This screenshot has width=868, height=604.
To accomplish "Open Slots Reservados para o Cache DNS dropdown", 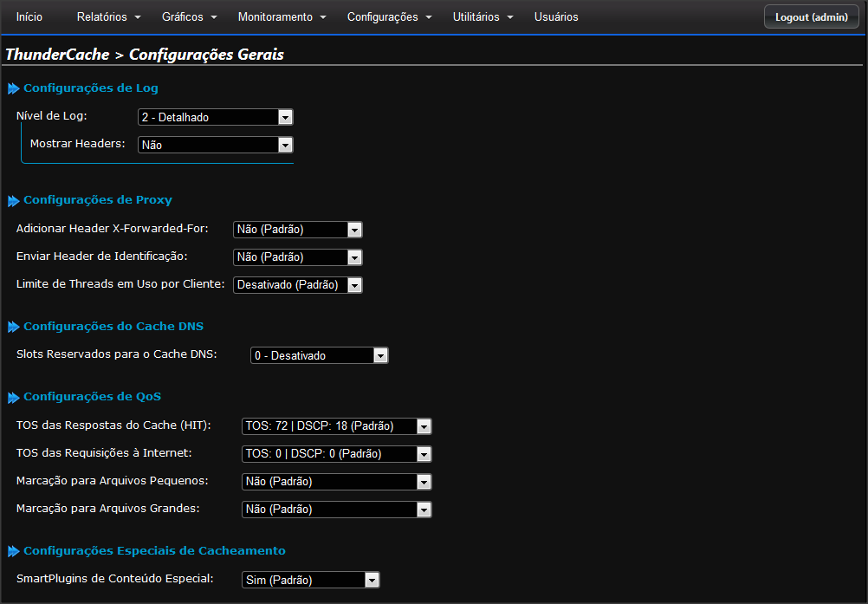I will (320, 355).
